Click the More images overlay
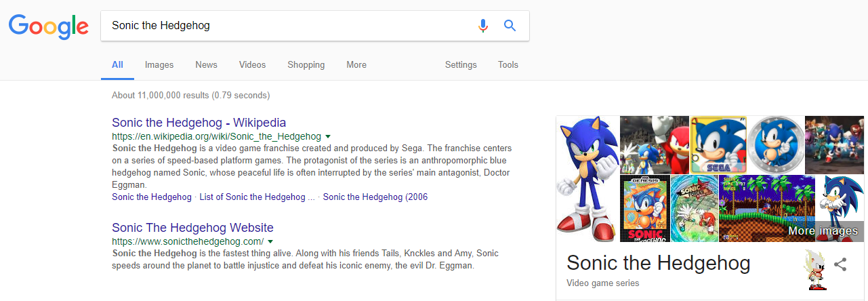Viewport: 868px width, 301px height. pos(823,231)
